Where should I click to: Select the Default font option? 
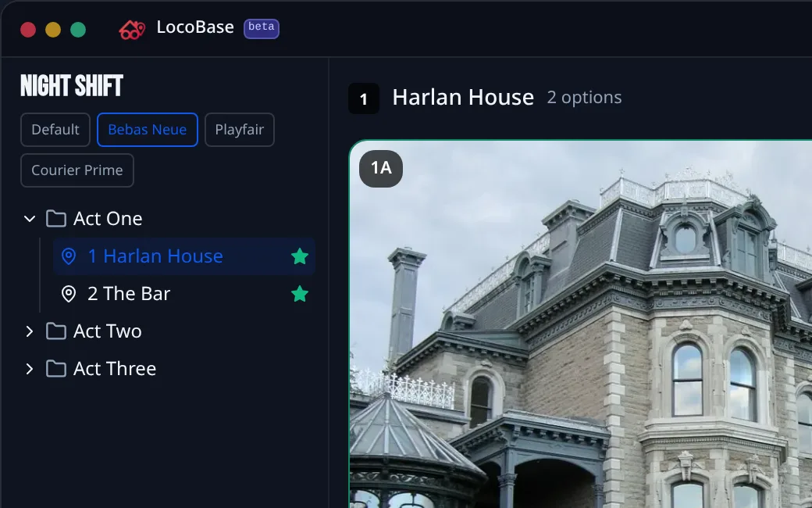[55, 130]
